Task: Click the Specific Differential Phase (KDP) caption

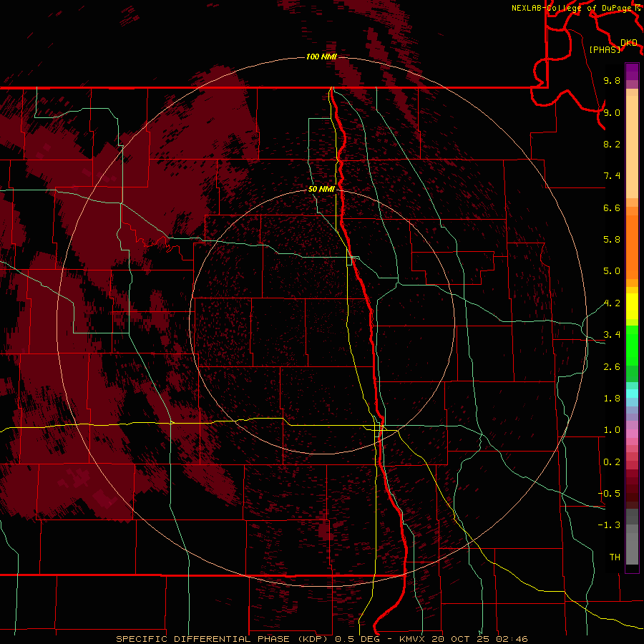Action: pos(224,639)
